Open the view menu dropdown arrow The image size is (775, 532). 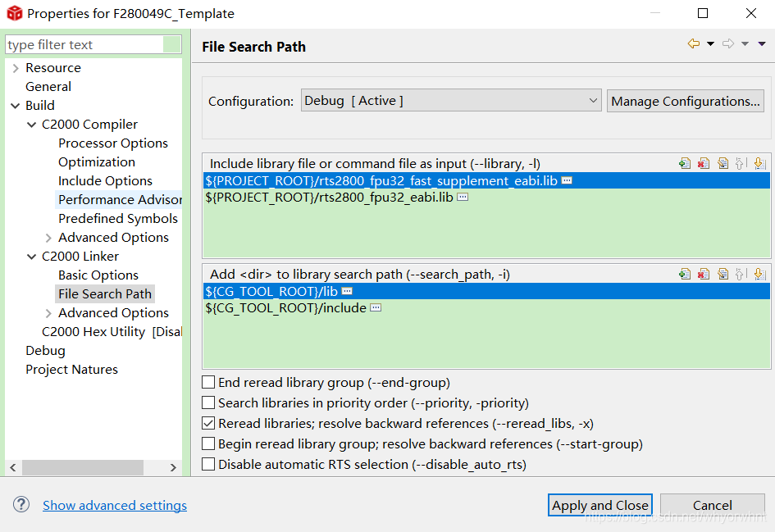[762, 43]
